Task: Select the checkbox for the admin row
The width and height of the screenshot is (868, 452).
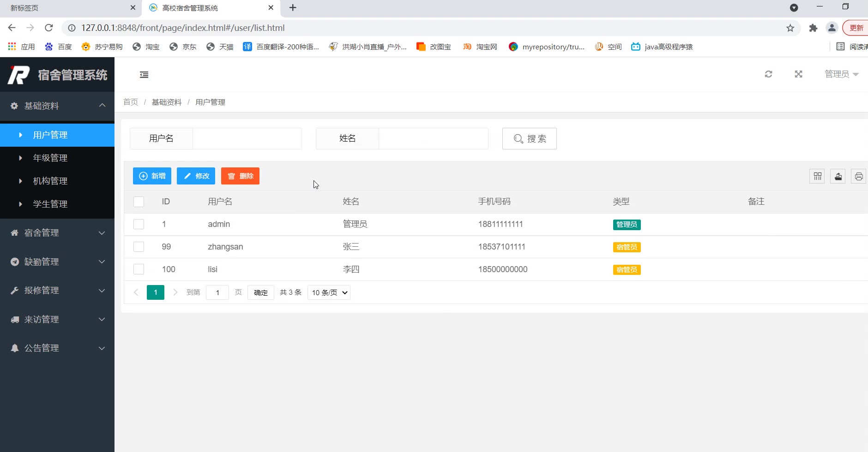Action: pos(139,224)
